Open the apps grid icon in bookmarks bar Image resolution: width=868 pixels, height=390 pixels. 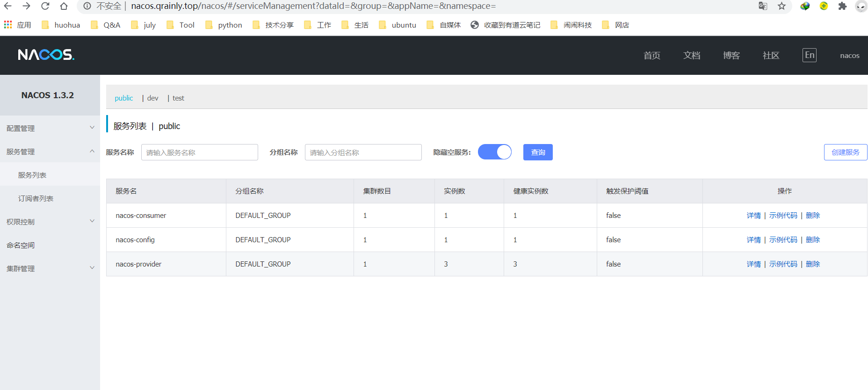8,25
